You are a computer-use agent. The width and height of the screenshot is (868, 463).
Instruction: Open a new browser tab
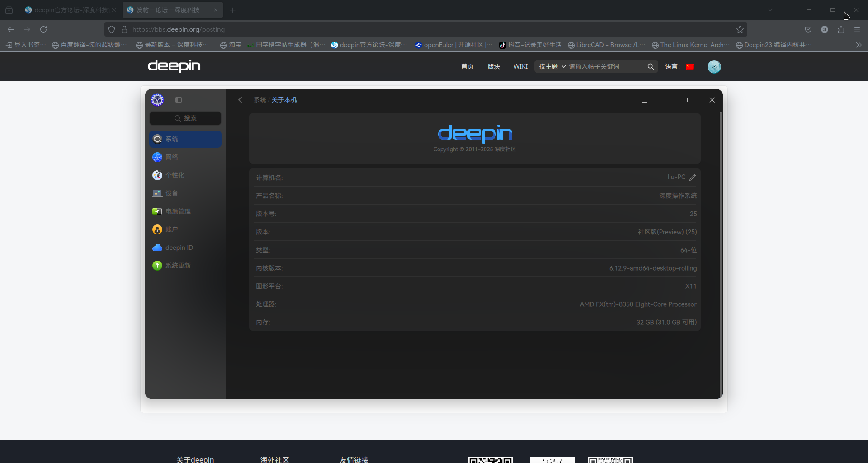[x=233, y=10]
